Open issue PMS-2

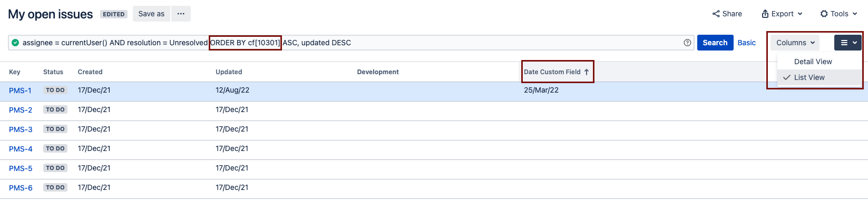(21, 110)
